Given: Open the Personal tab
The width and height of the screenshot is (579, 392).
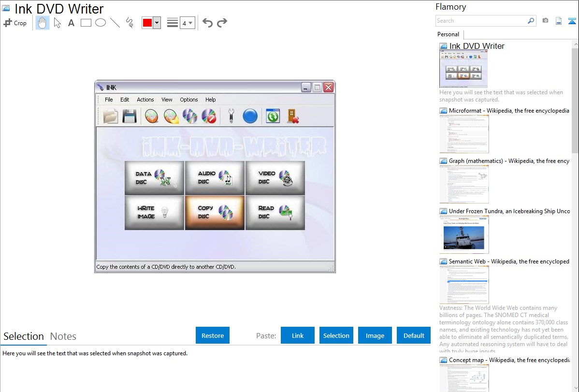Looking at the screenshot, I should click(x=449, y=34).
